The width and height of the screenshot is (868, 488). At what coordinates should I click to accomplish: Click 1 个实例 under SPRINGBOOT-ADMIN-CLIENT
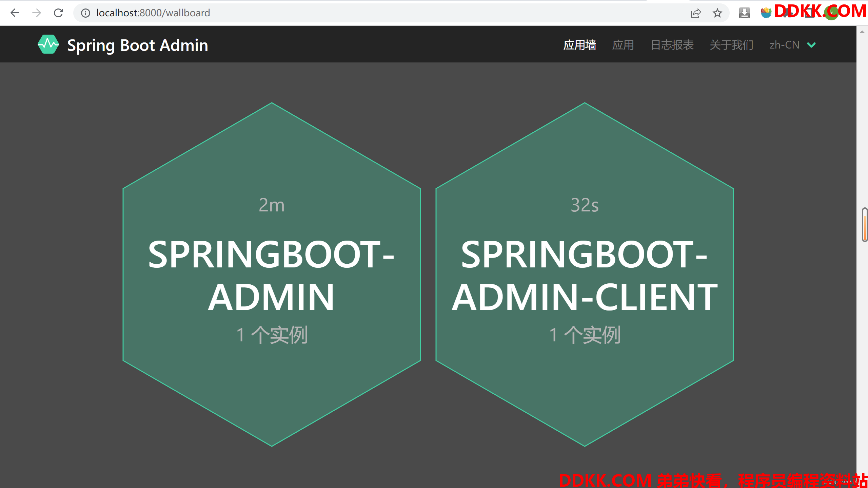coord(585,335)
